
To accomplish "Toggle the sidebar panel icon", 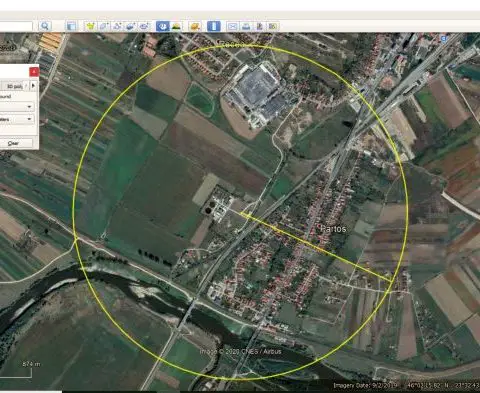I will 71,26.
